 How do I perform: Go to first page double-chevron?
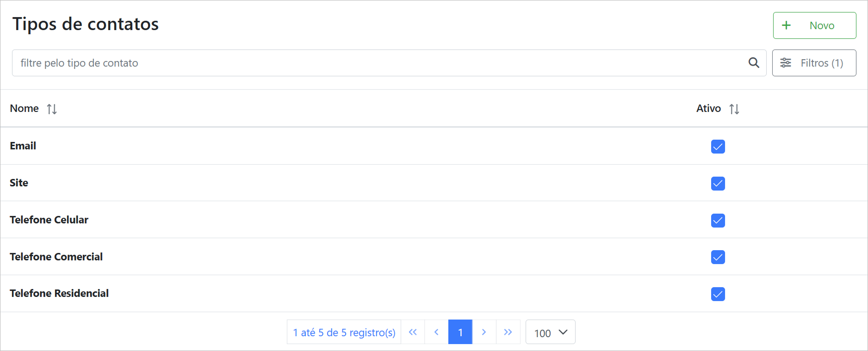[x=413, y=332]
